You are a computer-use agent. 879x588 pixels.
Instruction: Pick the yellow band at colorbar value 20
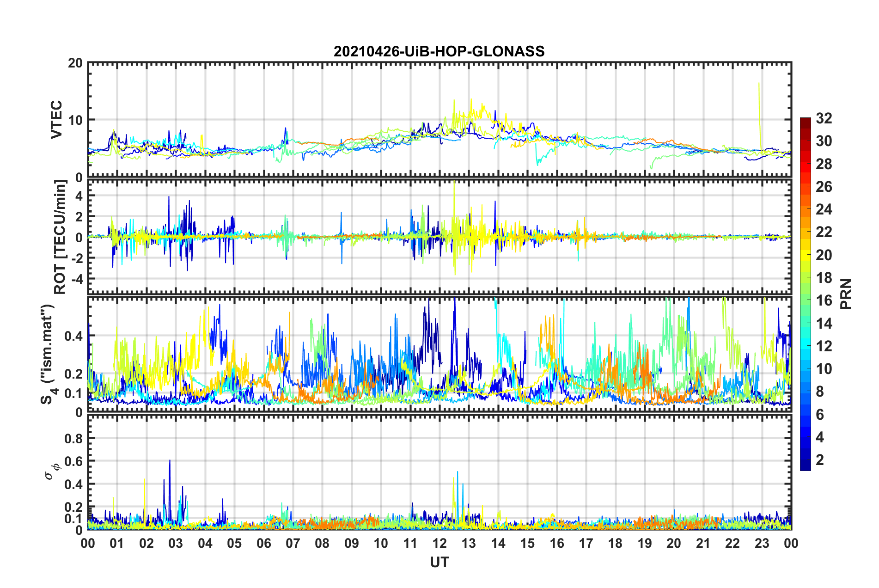805,255
